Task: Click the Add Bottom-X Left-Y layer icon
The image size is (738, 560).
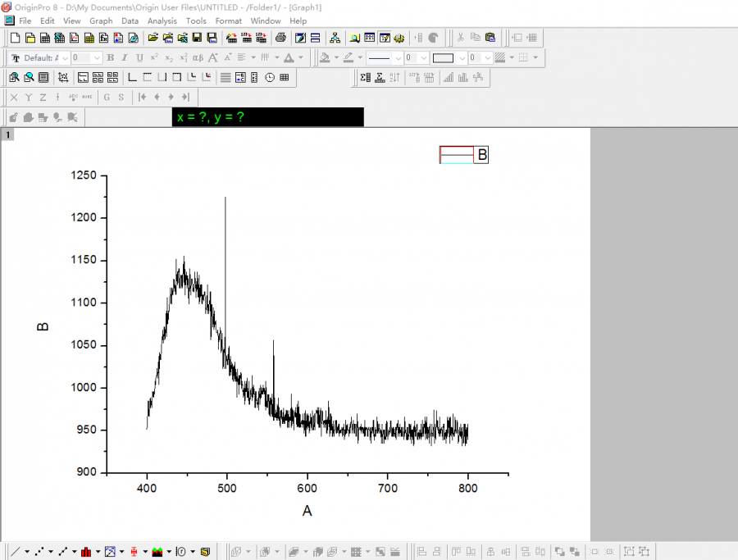Action: 132,77
